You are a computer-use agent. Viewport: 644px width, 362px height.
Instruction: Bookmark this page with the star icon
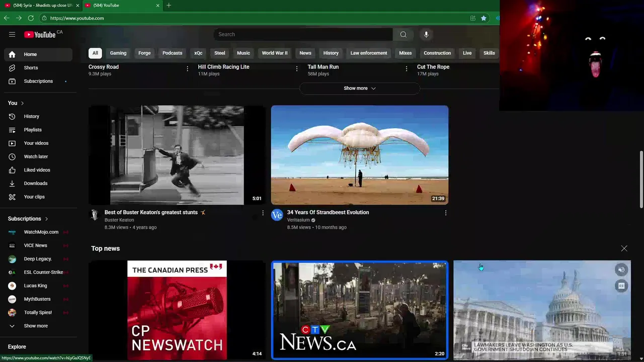484,18
